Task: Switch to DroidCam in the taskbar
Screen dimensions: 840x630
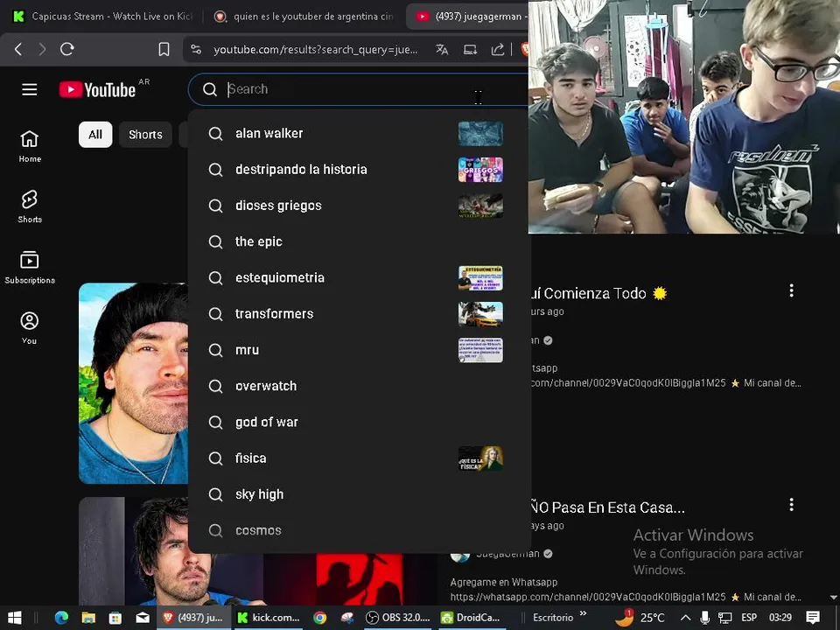Action: tap(471, 618)
